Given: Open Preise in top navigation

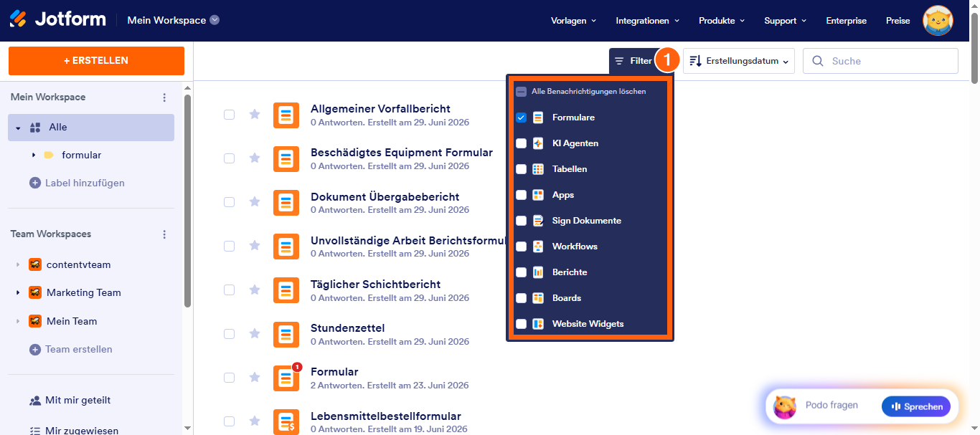Looking at the screenshot, I should pos(897,21).
